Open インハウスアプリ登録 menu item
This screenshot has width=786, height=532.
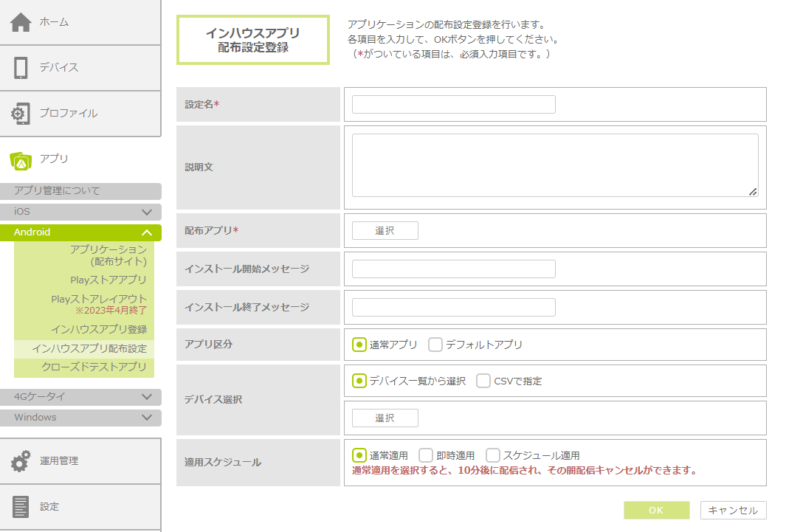(98, 329)
